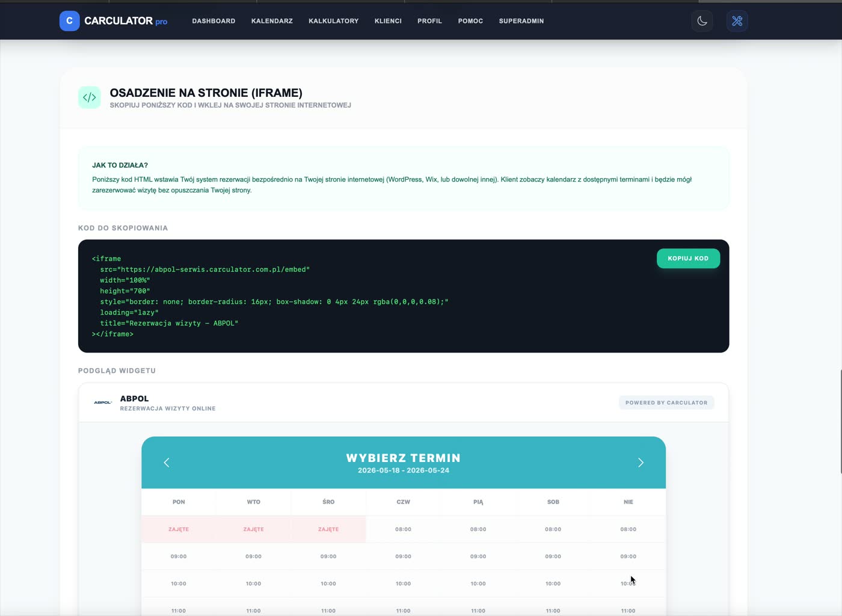Open the Pomoc menu item
842x616 pixels.
point(470,21)
